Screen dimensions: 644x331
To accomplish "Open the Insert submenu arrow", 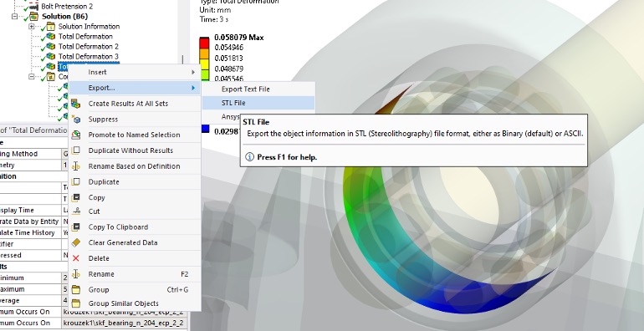I will point(193,72).
